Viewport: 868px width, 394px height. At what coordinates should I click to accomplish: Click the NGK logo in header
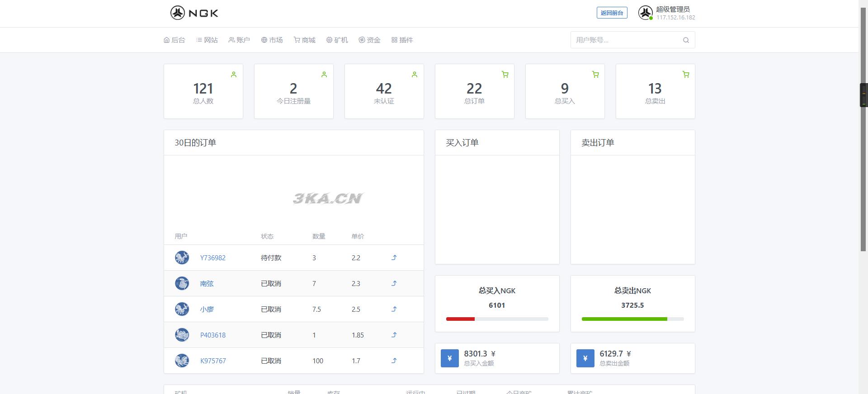point(194,13)
